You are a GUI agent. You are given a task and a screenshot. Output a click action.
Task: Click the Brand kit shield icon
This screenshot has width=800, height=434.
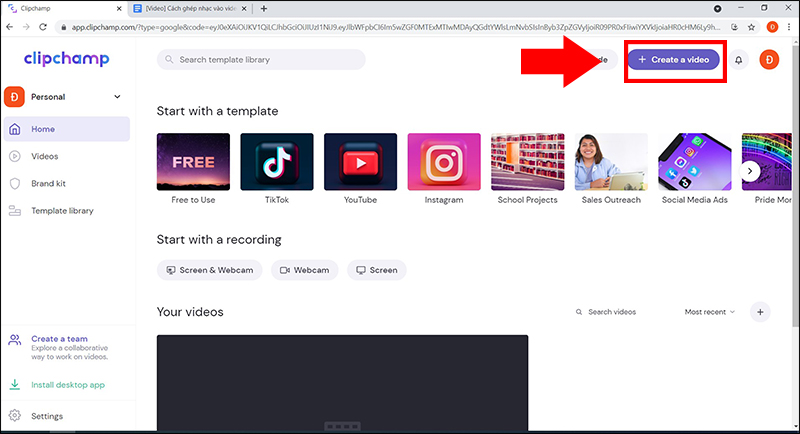15,184
